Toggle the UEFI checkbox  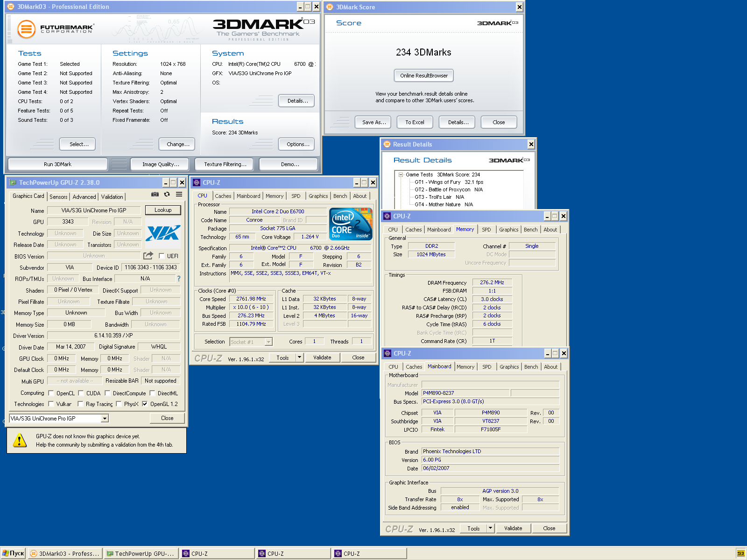point(162,256)
